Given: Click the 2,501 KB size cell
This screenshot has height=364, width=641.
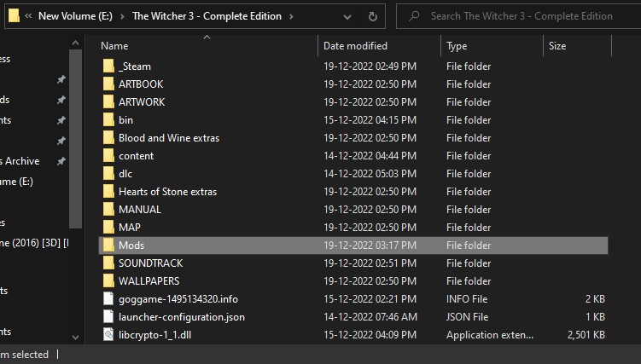Looking at the screenshot, I should [586, 335].
